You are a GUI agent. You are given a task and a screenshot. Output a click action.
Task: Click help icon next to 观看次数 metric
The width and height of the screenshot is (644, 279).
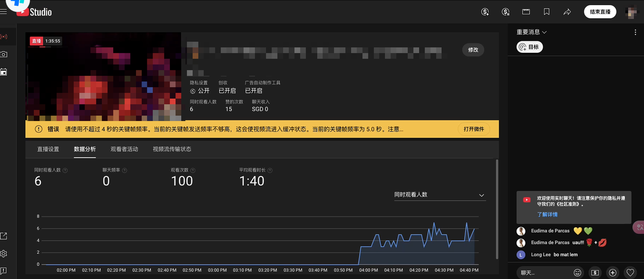pyautogui.click(x=192, y=170)
